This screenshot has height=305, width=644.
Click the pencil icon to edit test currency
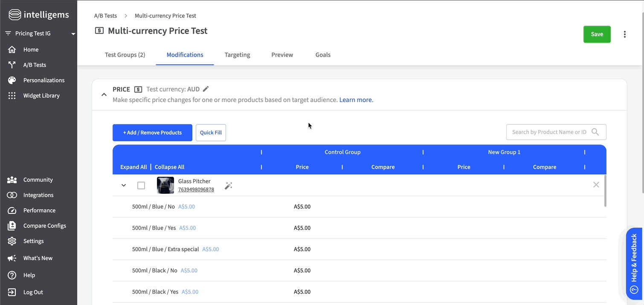pos(206,89)
